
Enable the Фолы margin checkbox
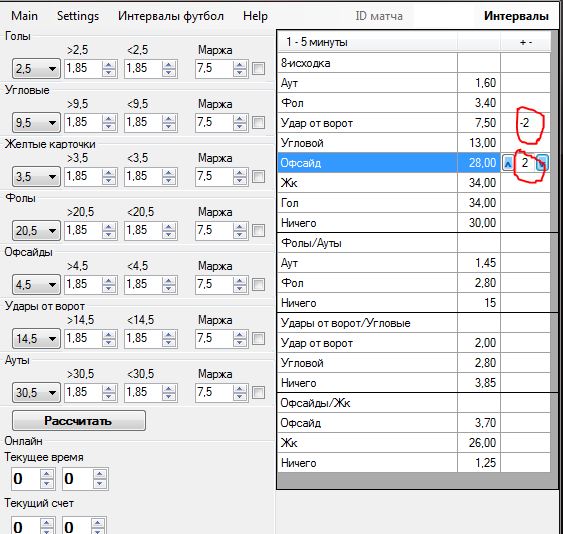259,230
